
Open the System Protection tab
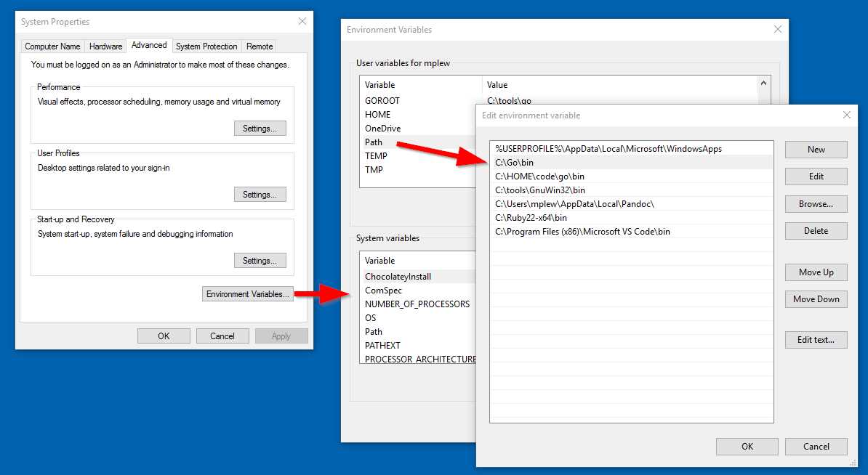pos(206,46)
